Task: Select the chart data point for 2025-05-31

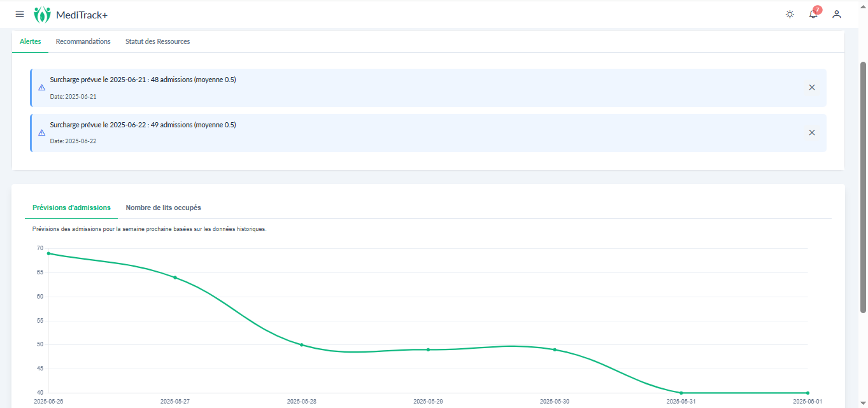Action: 681,393
